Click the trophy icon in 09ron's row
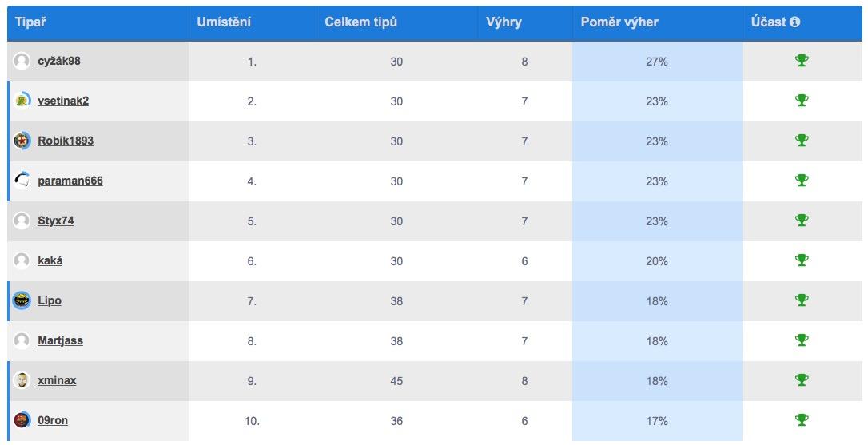The height and width of the screenshot is (445, 868). tap(802, 420)
